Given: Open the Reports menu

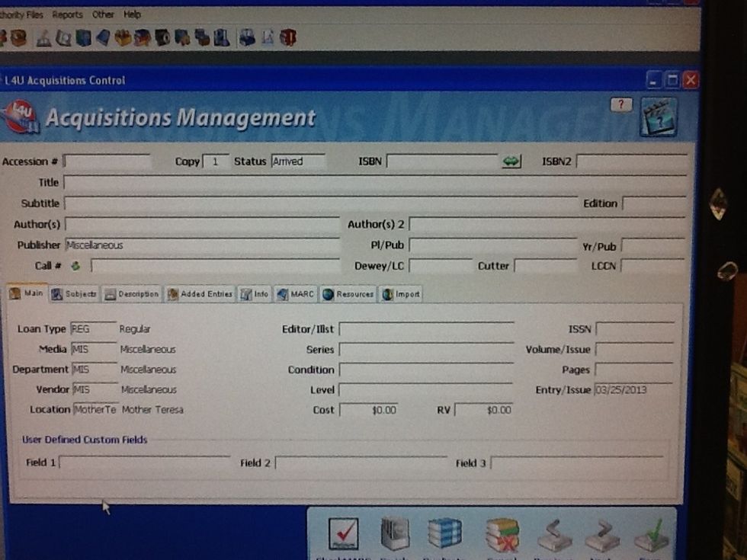Looking at the screenshot, I should [68, 14].
